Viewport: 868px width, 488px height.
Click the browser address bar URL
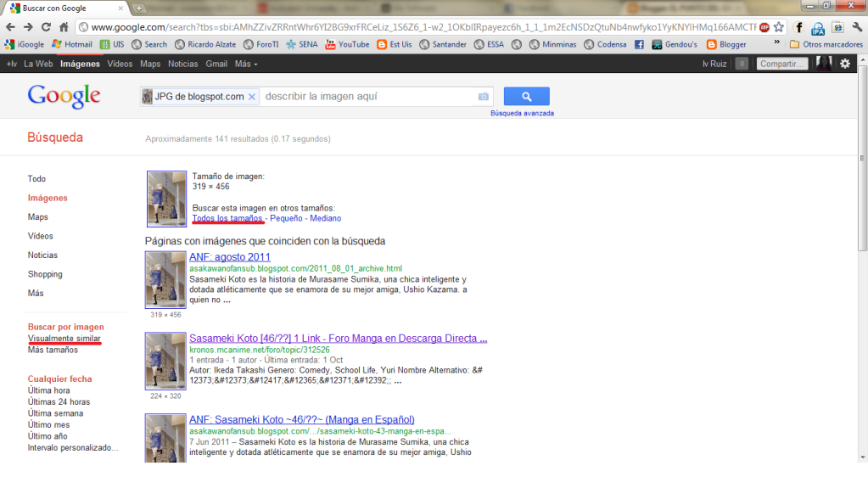[x=423, y=27]
